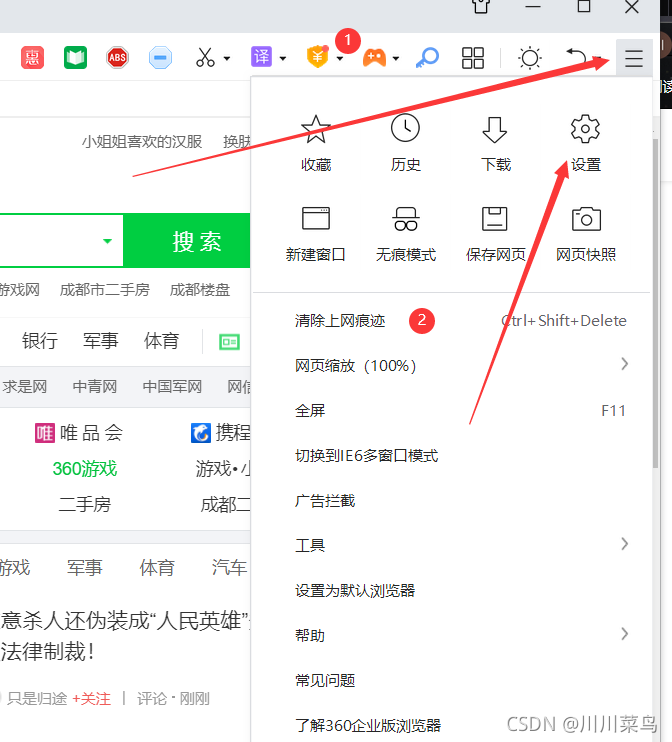Select 银行 category tab
The width and height of the screenshot is (672, 742).
(x=40, y=341)
